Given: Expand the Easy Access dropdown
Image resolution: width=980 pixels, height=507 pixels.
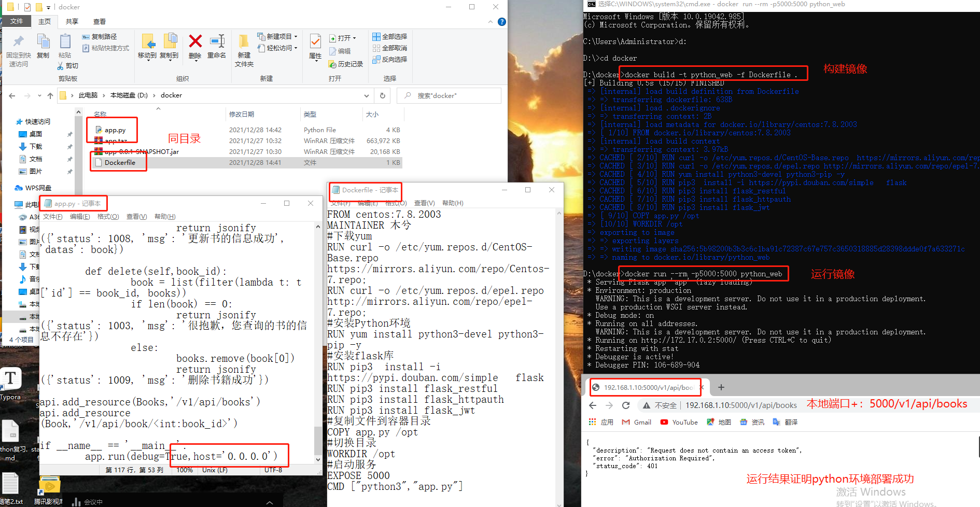Looking at the screenshot, I should [x=296, y=48].
